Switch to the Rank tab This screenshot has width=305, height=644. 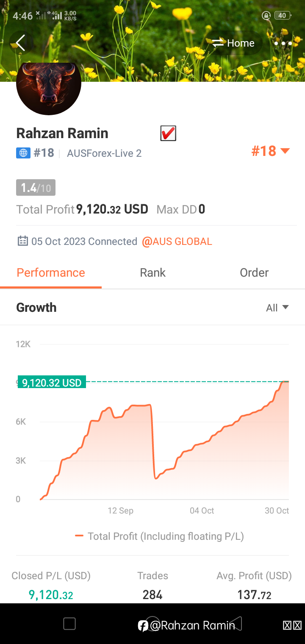(152, 272)
